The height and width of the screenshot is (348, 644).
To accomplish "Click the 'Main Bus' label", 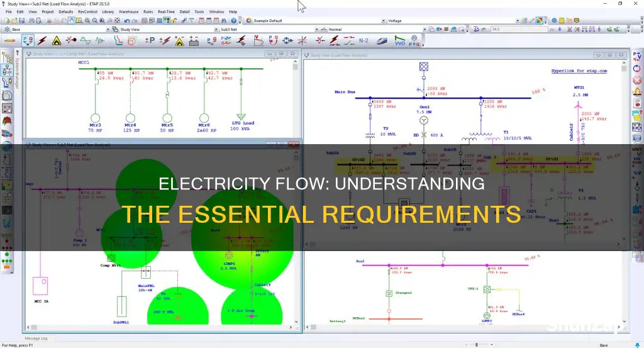I will [345, 92].
